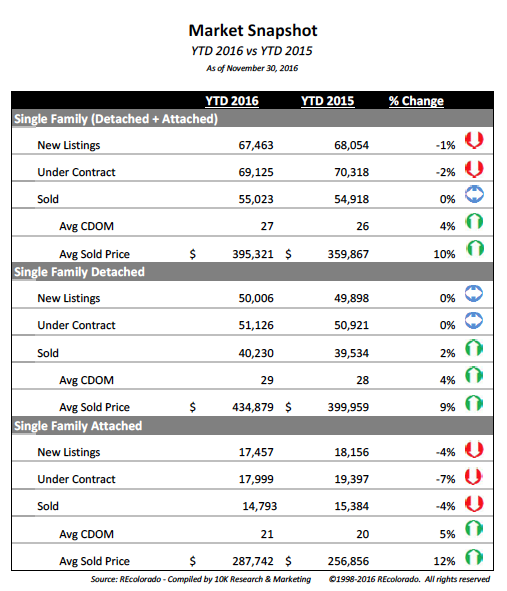Click the red down arrow beside -7% Under Contract
This screenshot has height=591, width=507.
pyautogui.click(x=473, y=476)
